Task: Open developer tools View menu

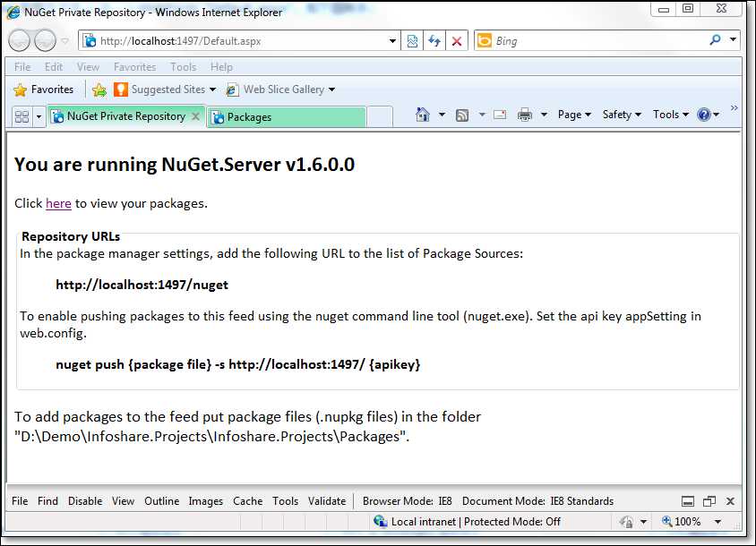Action: (x=123, y=501)
